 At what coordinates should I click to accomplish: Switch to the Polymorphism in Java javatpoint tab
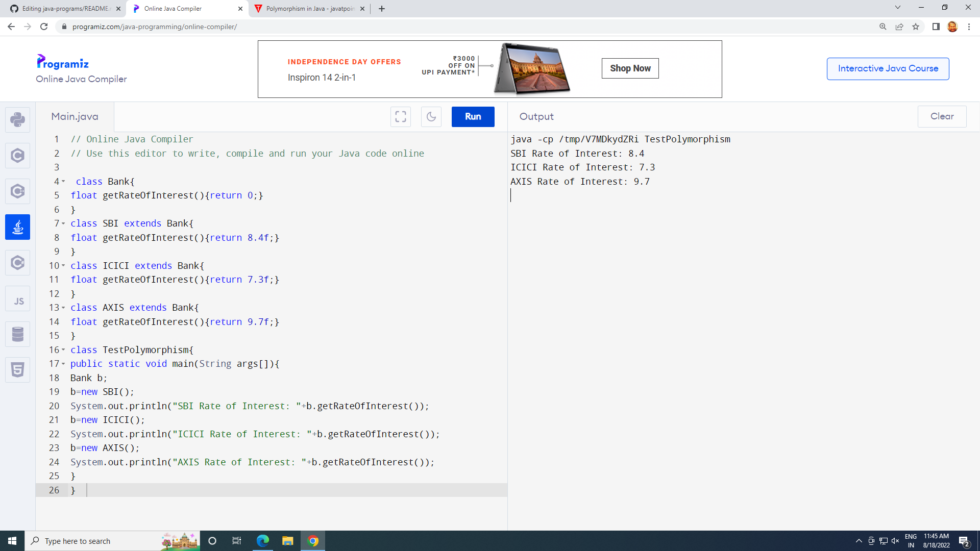point(306,9)
